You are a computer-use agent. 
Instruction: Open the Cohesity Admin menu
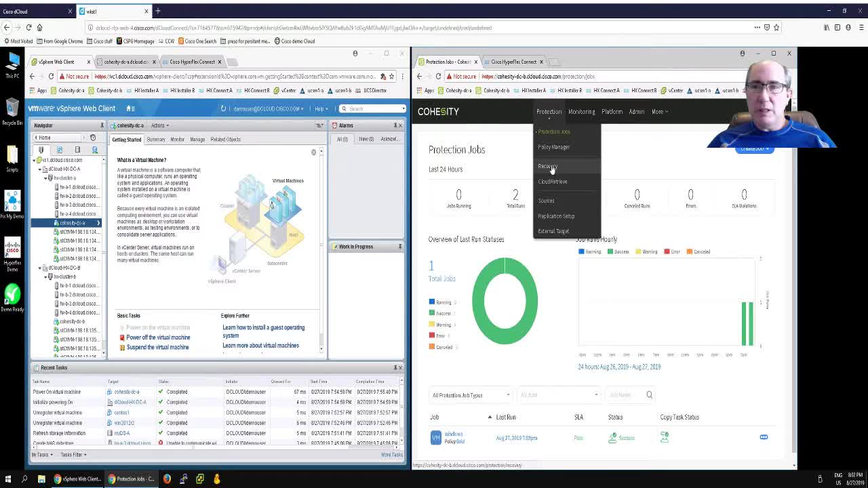click(636, 112)
